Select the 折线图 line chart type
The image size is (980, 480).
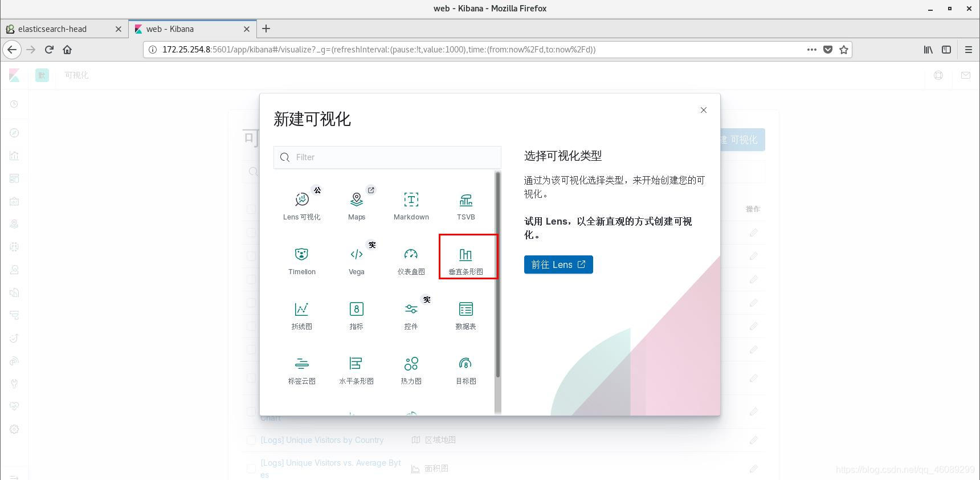point(302,315)
